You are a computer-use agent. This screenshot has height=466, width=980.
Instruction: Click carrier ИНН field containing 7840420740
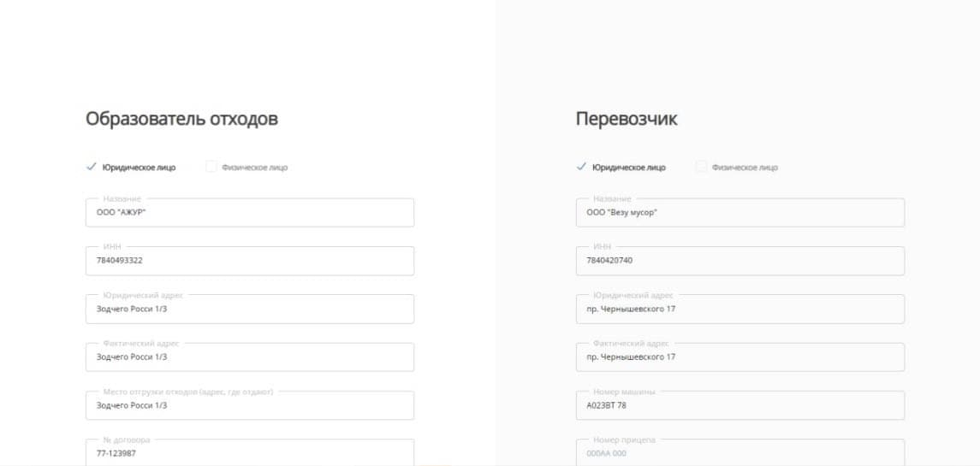[x=740, y=261]
